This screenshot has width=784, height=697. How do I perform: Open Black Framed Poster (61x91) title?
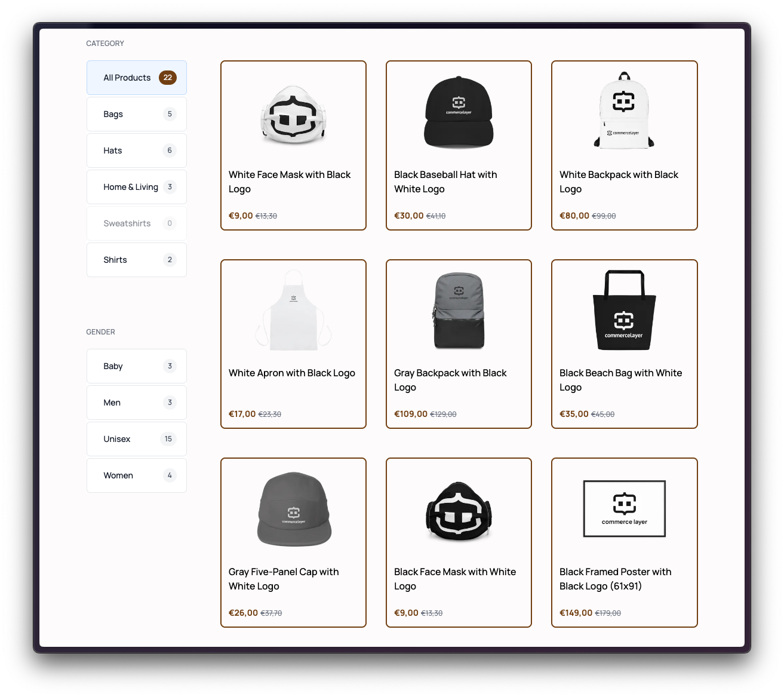(615, 579)
